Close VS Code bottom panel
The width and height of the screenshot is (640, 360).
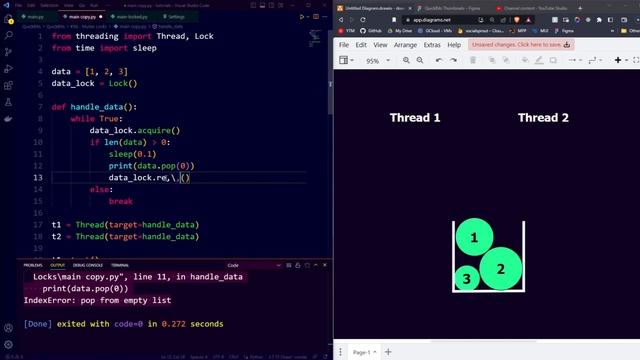(325, 265)
